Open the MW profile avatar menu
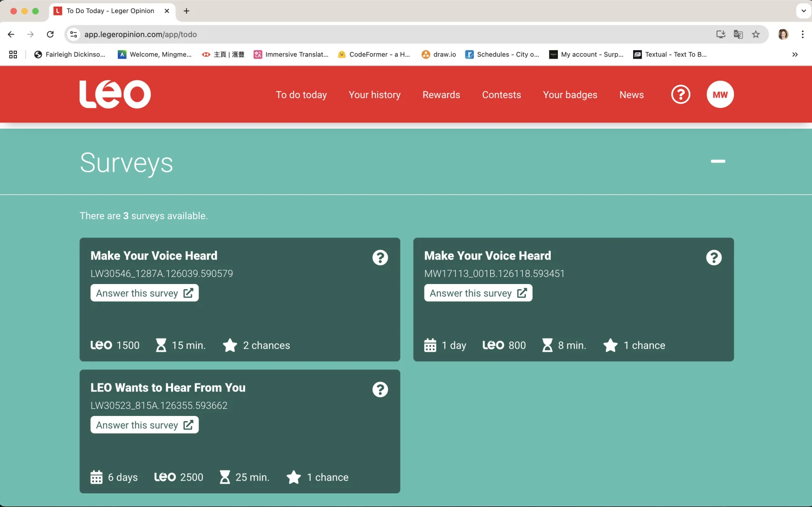Screen dimensions: 812x507 pos(720,94)
